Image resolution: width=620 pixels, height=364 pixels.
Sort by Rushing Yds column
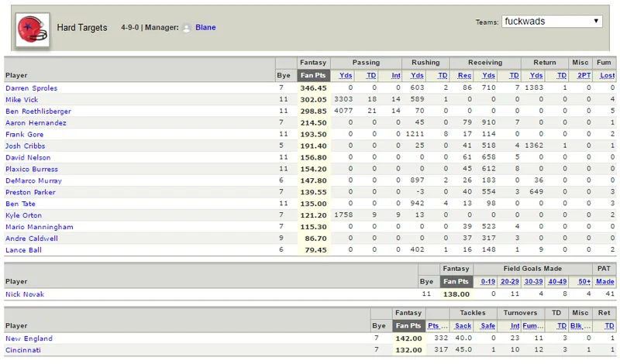[417, 75]
